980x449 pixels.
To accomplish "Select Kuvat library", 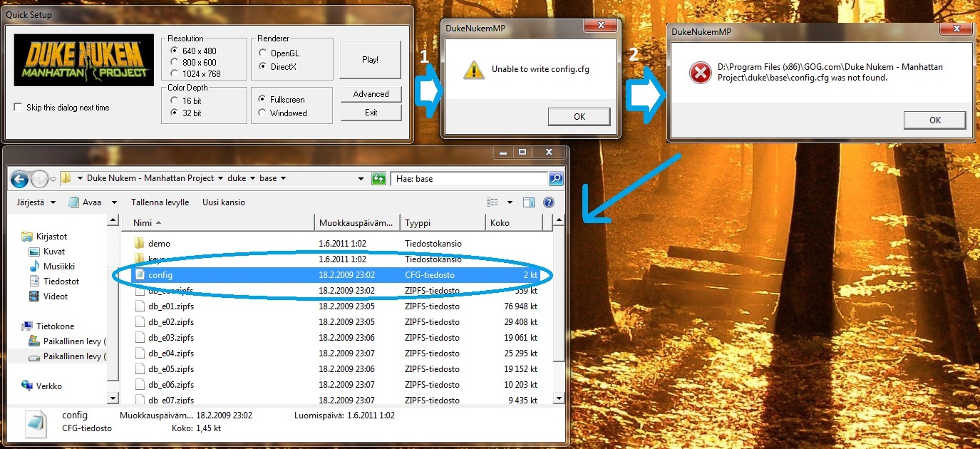I will (53, 252).
